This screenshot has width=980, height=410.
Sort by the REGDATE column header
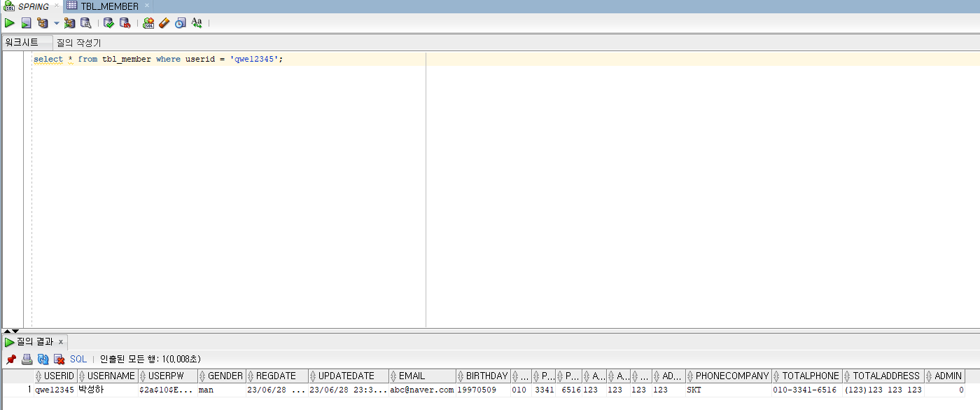point(277,376)
